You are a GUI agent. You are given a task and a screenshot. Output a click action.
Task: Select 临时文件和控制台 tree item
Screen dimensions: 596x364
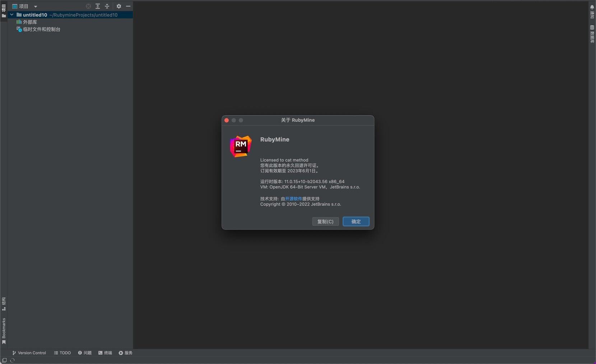pos(38,29)
